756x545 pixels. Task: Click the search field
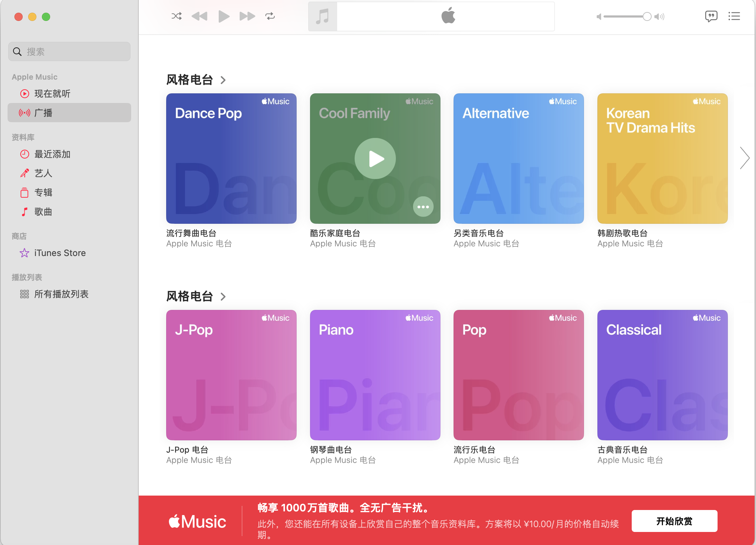pyautogui.click(x=69, y=51)
